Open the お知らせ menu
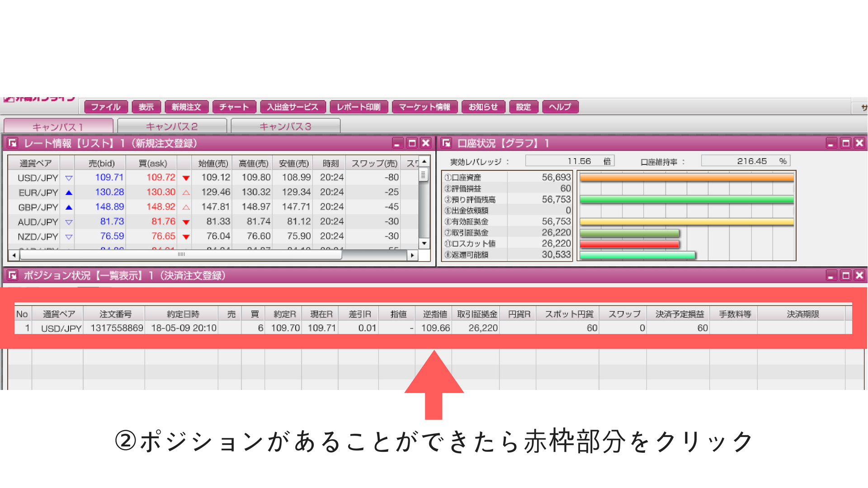Screen dimensions: 868x488 coord(483,107)
